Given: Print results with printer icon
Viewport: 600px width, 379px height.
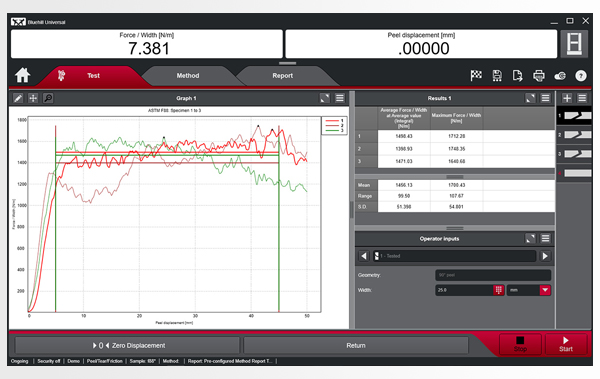Looking at the screenshot, I should [539, 75].
